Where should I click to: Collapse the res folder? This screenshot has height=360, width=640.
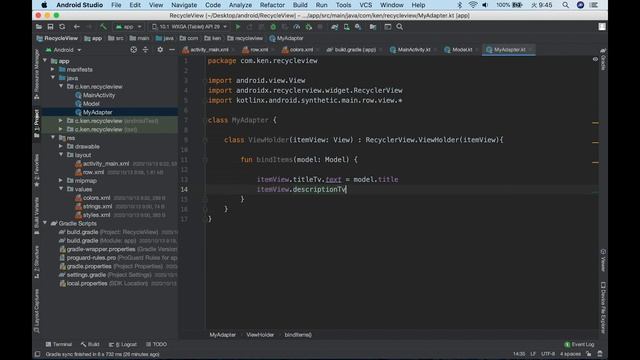click(53, 138)
